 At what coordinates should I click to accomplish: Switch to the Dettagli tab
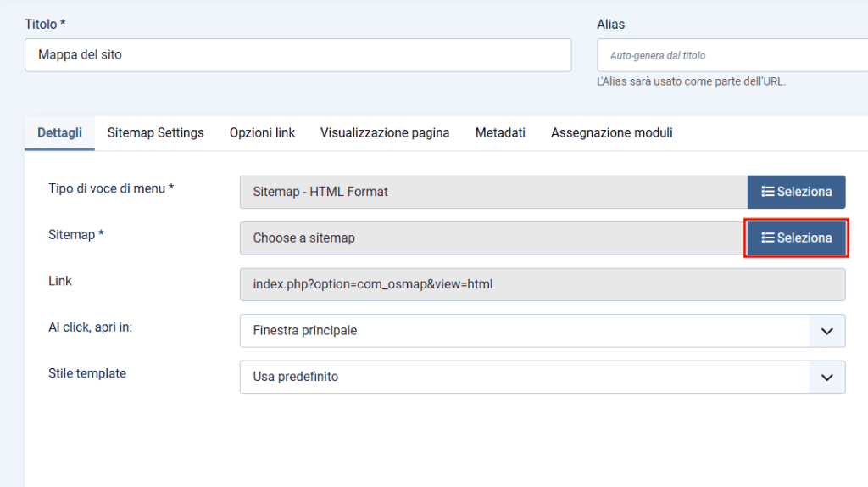coord(60,133)
